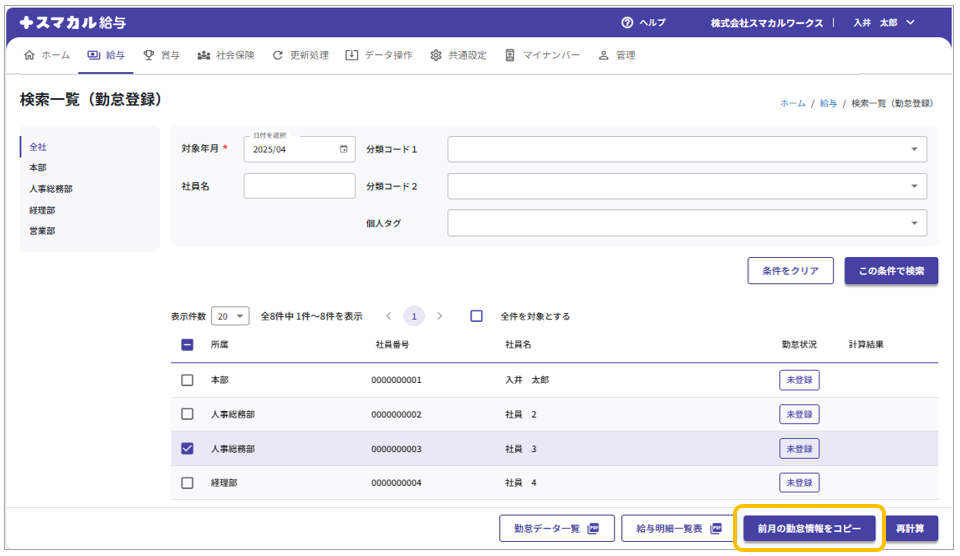Click PDF icon on 勤怠データ一覧 button
This screenshot has height=556, width=960.
593,528
